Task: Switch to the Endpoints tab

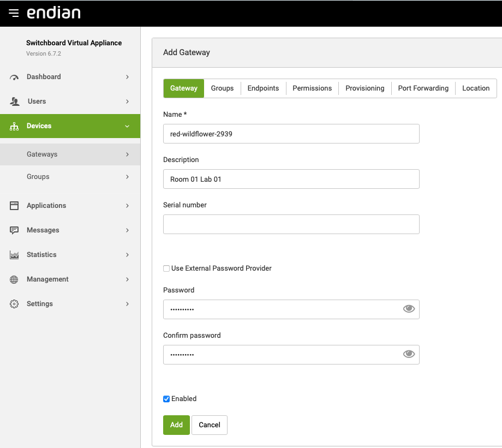Action: pyautogui.click(x=263, y=88)
